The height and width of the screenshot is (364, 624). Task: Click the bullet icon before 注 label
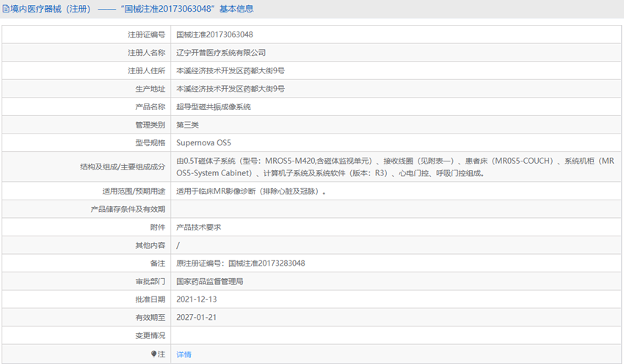[x=153, y=354]
